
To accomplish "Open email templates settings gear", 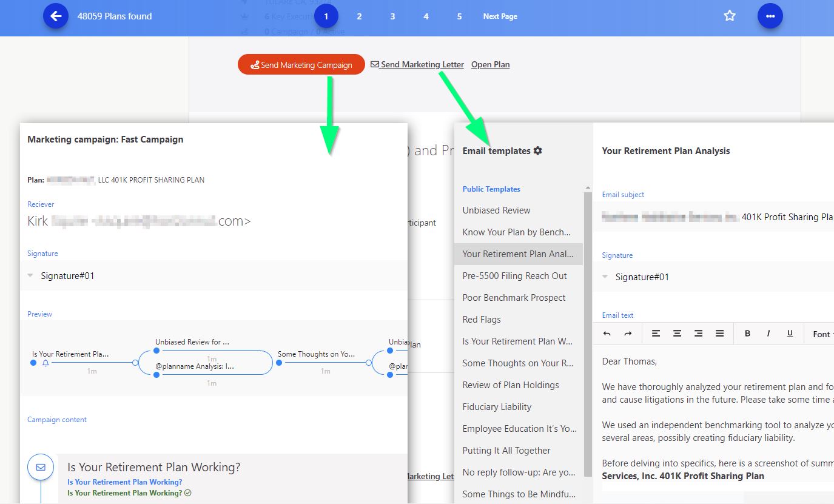I will click(537, 151).
